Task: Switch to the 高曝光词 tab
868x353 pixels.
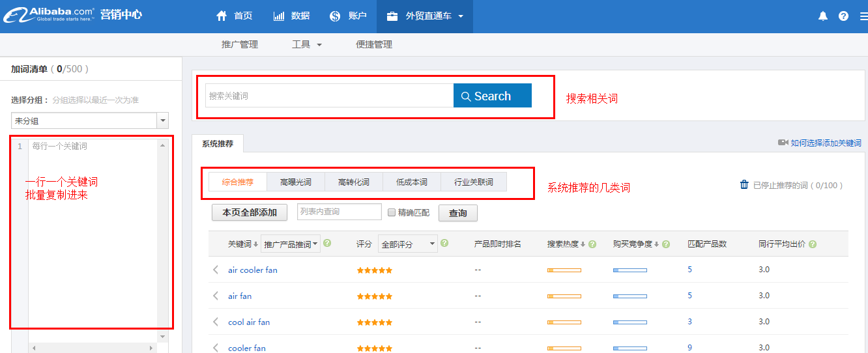Action: 296,182
